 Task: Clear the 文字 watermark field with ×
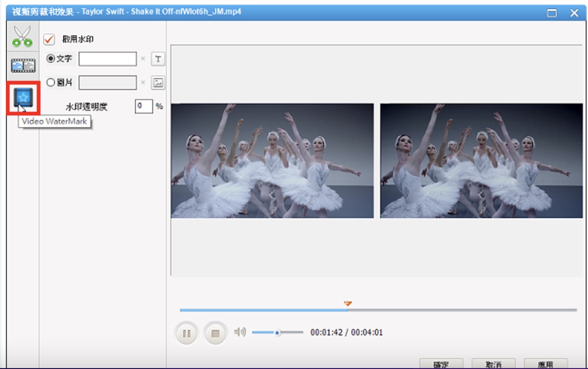pyautogui.click(x=143, y=59)
